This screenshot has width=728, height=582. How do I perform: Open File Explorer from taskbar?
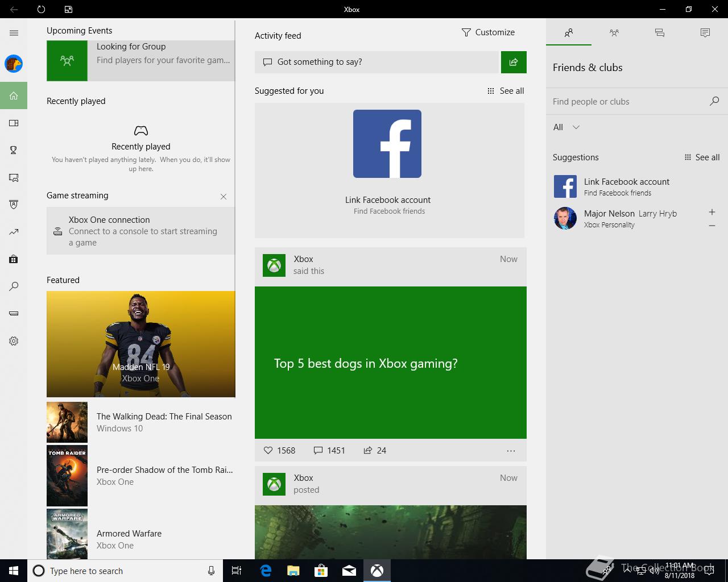point(293,571)
